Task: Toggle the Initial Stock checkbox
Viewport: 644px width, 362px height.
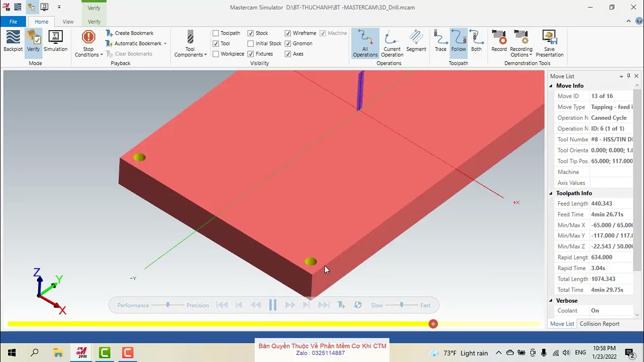Action: pos(251,44)
